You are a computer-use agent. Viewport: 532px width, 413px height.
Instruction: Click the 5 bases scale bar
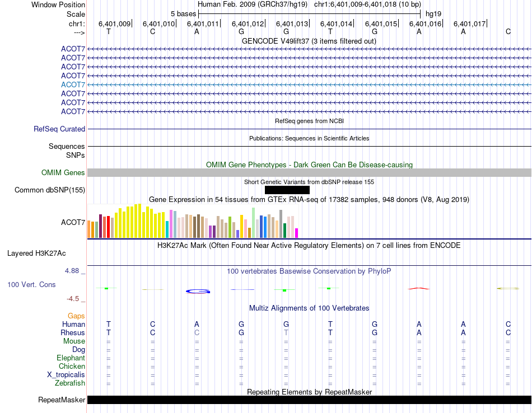click(x=310, y=14)
